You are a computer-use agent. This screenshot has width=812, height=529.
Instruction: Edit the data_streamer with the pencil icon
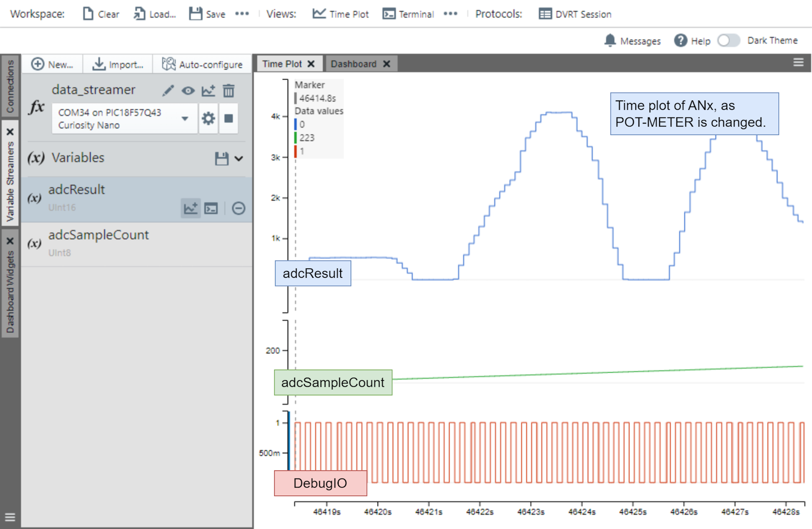[168, 91]
